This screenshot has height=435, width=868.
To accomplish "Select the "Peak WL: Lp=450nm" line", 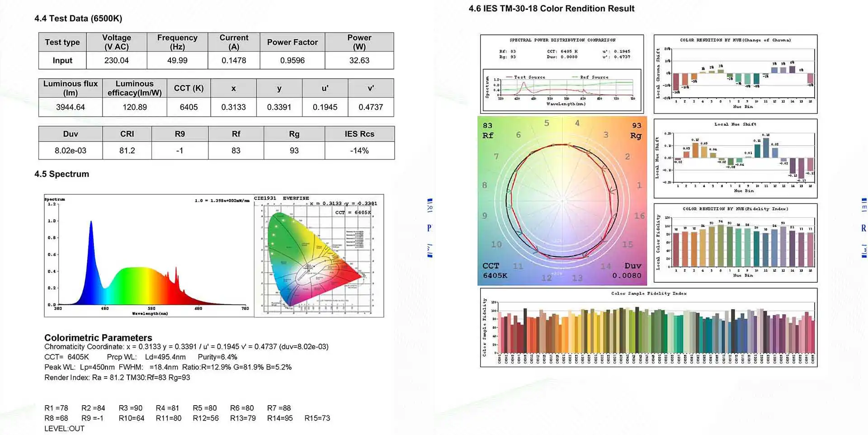I will [x=168, y=367].
